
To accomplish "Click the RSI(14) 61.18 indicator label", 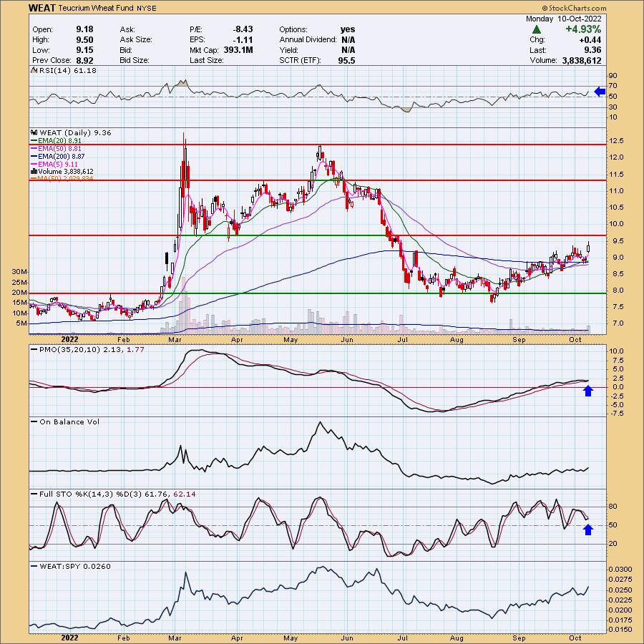I will coord(68,71).
